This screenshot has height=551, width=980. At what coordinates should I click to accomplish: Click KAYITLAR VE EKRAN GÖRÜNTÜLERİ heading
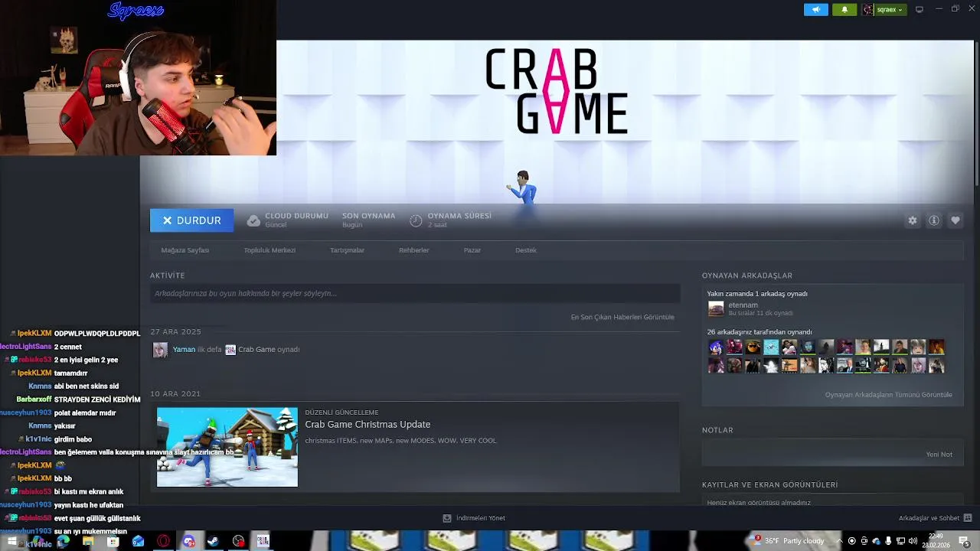pyautogui.click(x=770, y=485)
